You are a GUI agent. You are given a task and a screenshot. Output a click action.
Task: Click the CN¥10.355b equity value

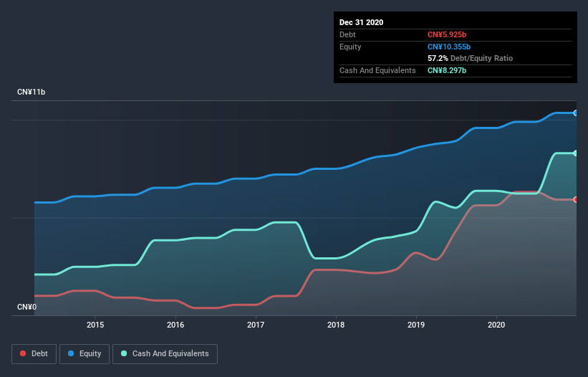coord(449,47)
